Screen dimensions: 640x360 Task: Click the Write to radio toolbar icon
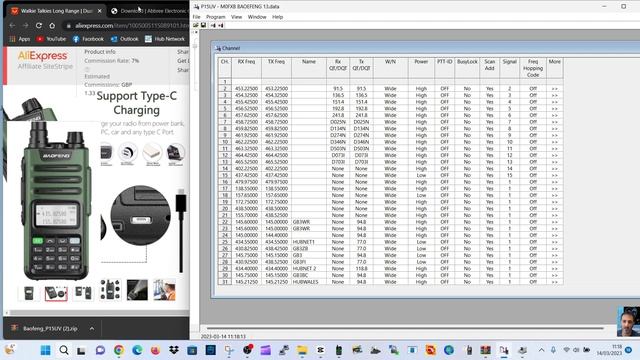tap(221, 25)
